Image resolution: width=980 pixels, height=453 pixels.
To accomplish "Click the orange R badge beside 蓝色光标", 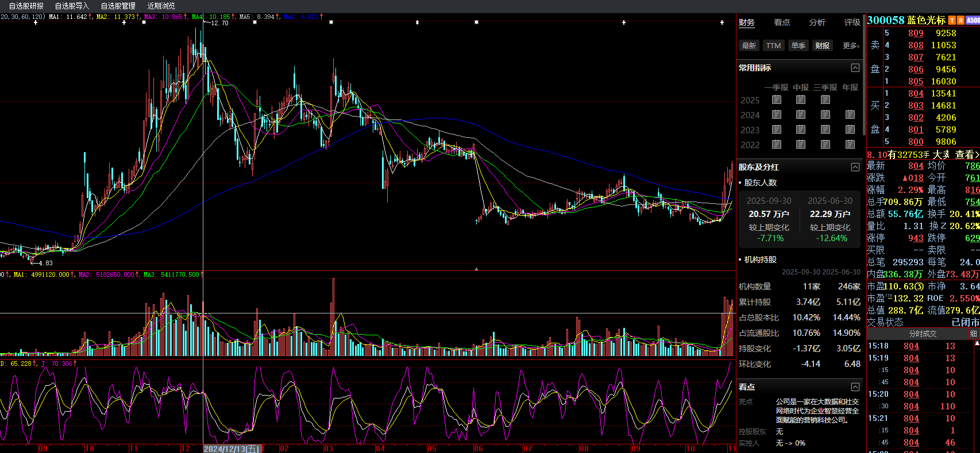I will [960, 21].
